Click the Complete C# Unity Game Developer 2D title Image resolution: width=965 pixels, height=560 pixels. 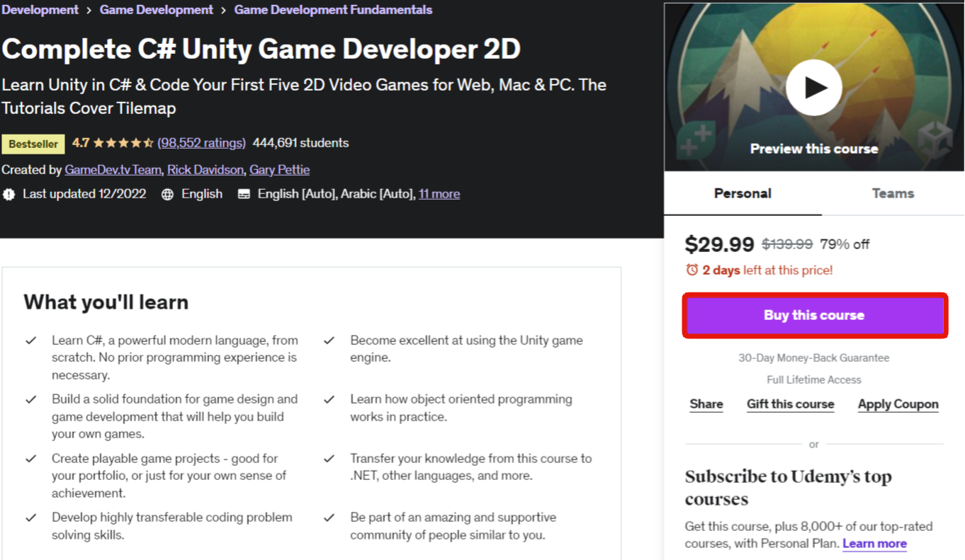pyautogui.click(x=261, y=49)
